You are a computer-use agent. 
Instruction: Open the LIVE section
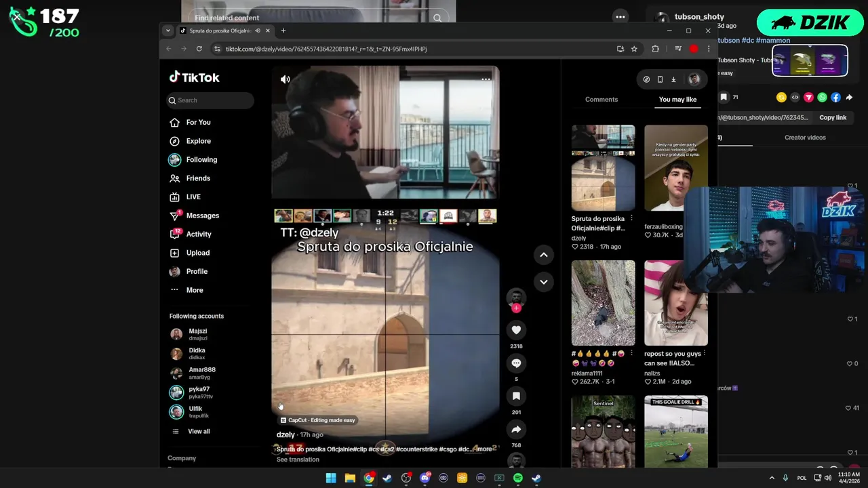[185, 197]
